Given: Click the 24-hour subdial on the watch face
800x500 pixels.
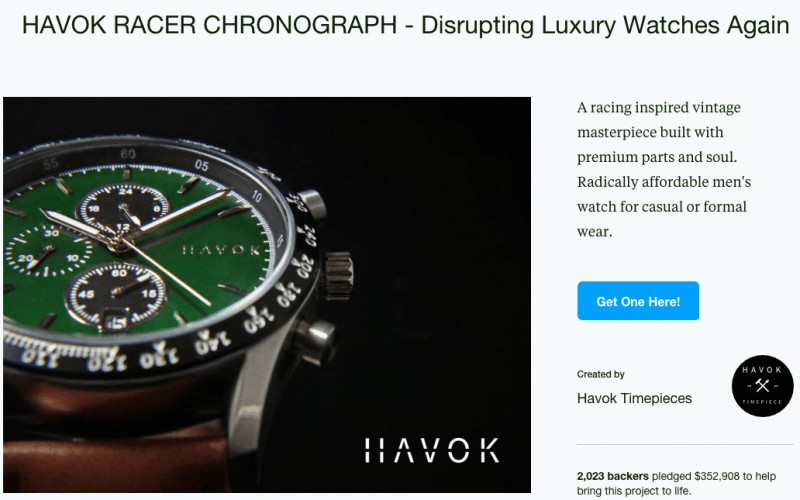Looking at the screenshot, I should (x=124, y=209).
